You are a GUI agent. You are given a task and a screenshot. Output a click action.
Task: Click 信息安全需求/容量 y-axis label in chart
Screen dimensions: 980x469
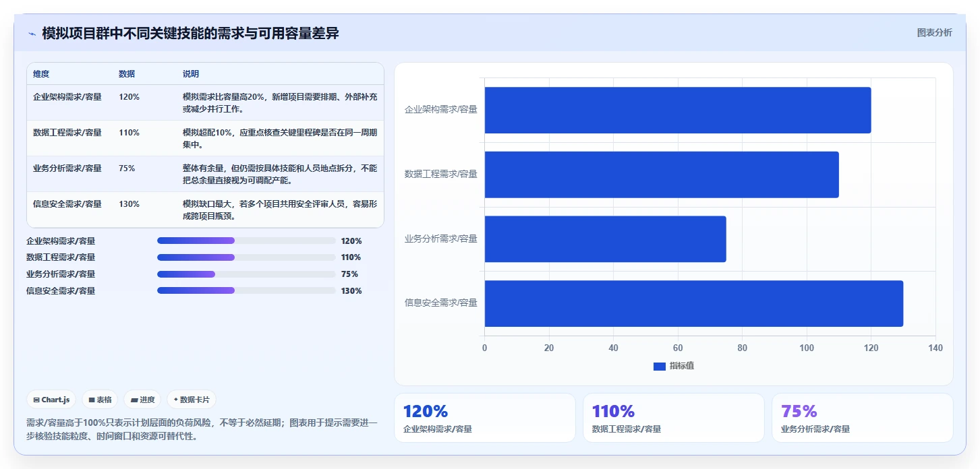tap(441, 303)
